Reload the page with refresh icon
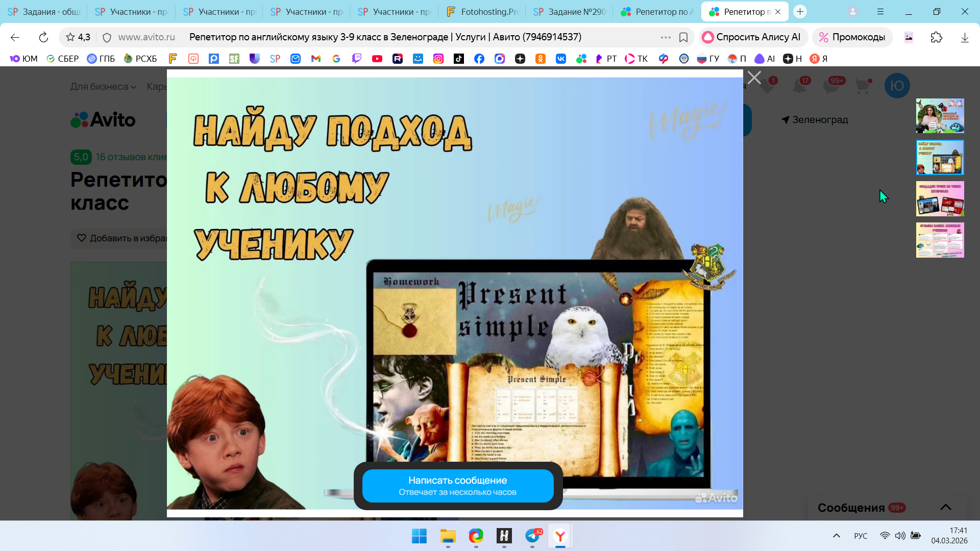The image size is (980, 551). (x=43, y=37)
